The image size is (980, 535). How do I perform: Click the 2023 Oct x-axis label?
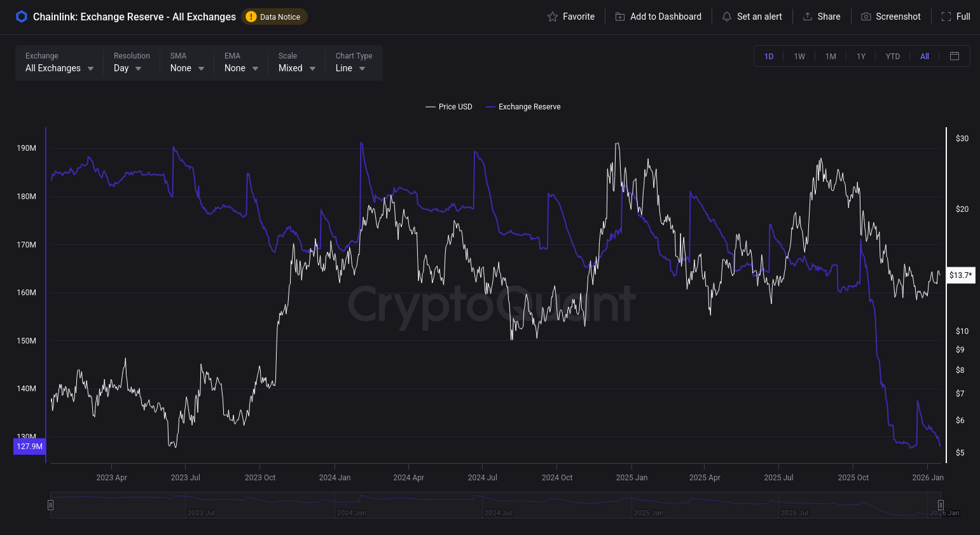click(260, 478)
